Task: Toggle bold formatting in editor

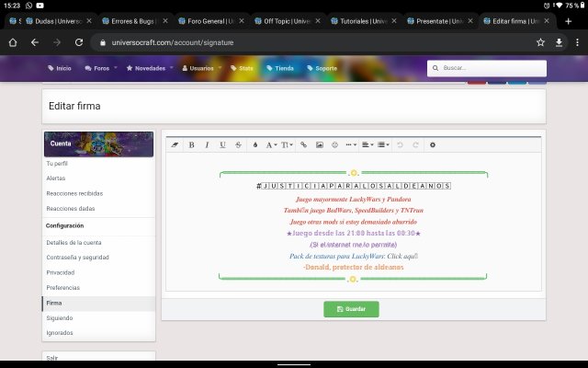Action: [x=191, y=144]
